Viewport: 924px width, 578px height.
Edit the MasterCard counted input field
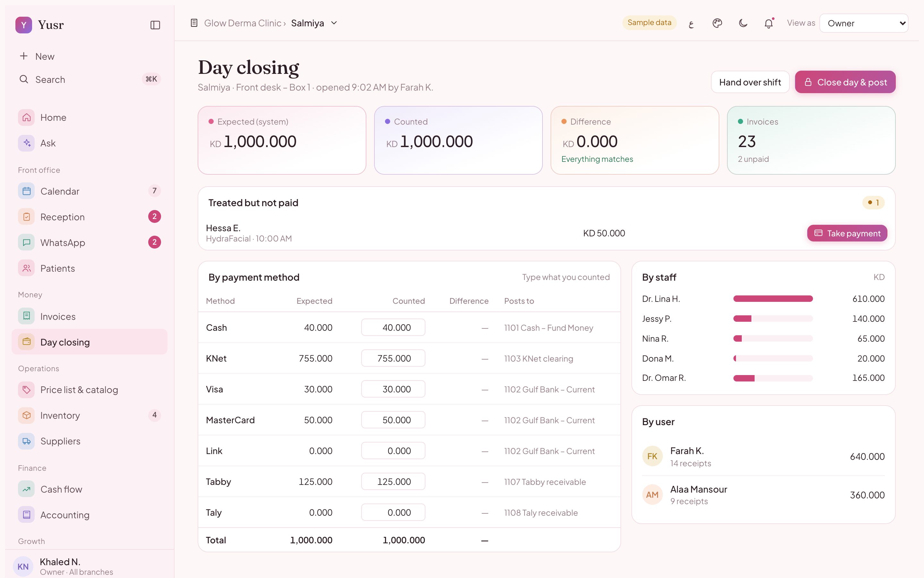[x=393, y=420]
